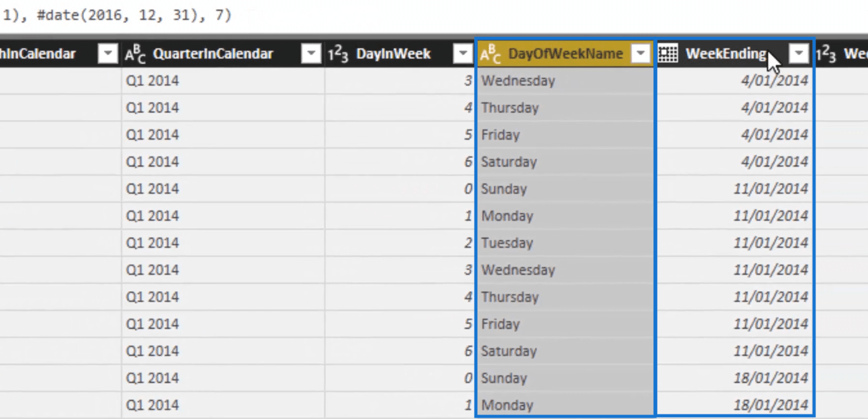Select the first 11/01/2014 WeekEnding cell
This screenshot has height=419, width=868.
pyautogui.click(x=735, y=189)
